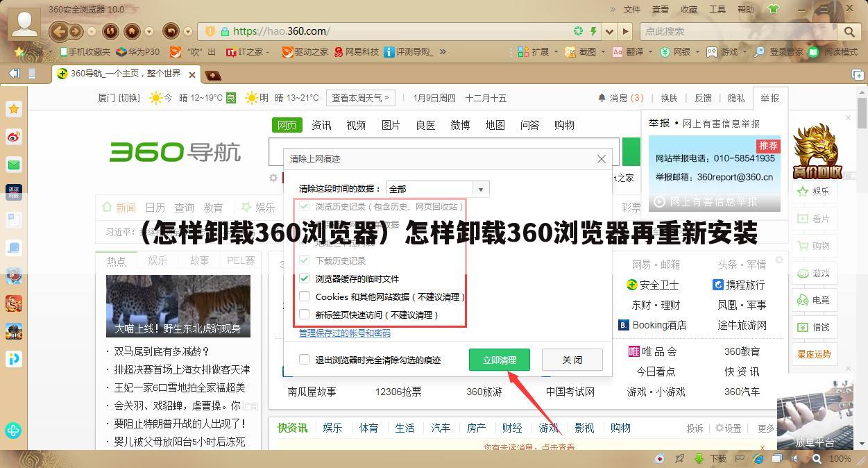Open the 翻译 translate tool
The width and height of the screenshot is (868, 468).
pyautogui.click(x=628, y=51)
